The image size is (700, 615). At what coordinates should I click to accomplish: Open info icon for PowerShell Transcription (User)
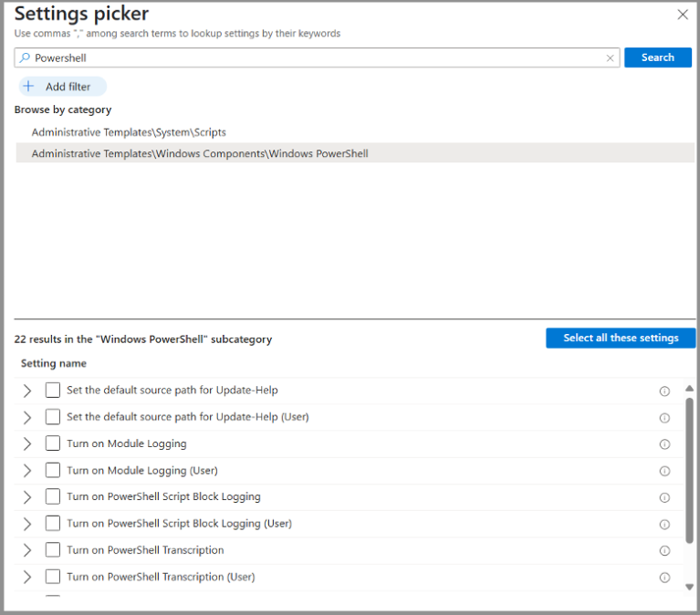pyautogui.click(x=664, y=578)
